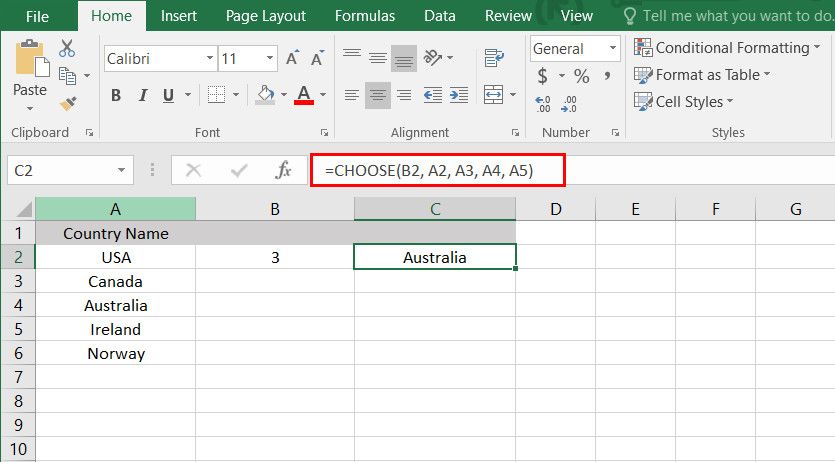The image size is (835, 462).
Task: Click the Paste clipboard icon
Action: [x=31, y=57]
